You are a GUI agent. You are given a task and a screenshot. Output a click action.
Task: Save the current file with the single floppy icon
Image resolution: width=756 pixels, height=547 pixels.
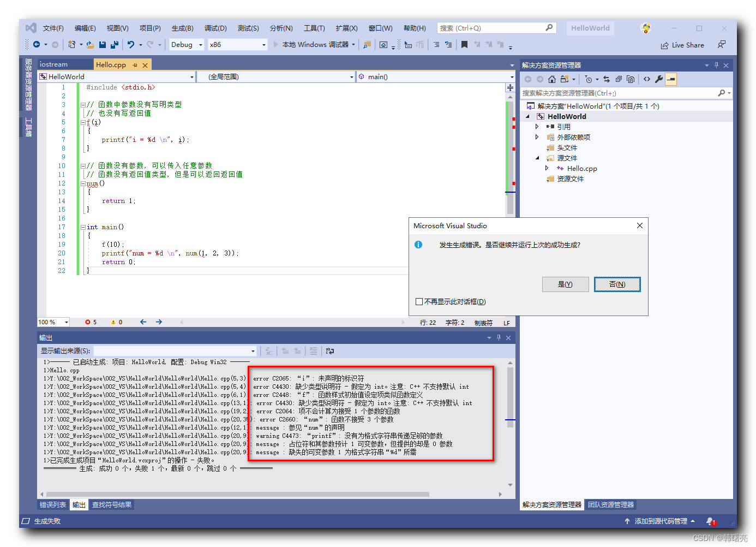(103, 45)
